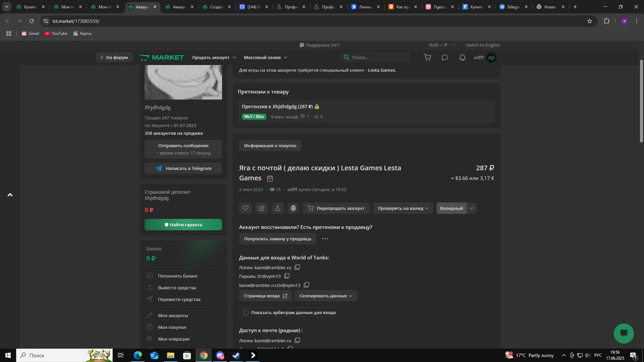The height and width of the screenshot is (362, 644).
Task: Open 'Мои аккаунты' sidebar item
Action: point(173,315)
